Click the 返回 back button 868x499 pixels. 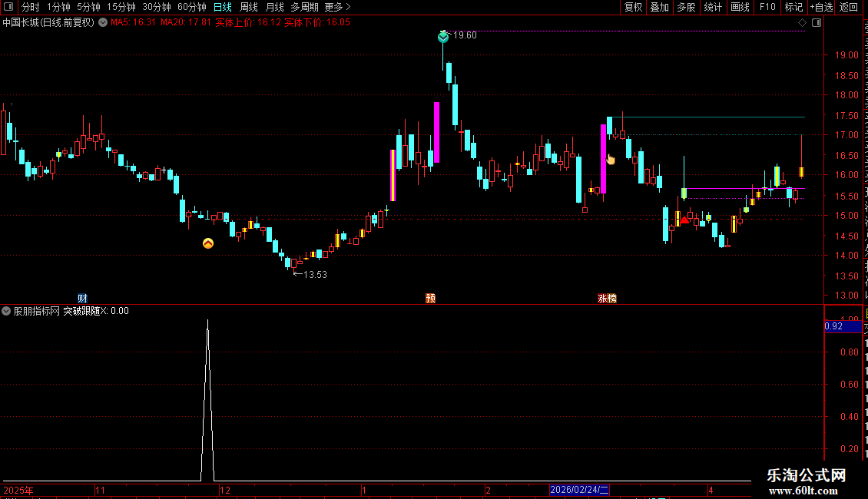(849, 7)
